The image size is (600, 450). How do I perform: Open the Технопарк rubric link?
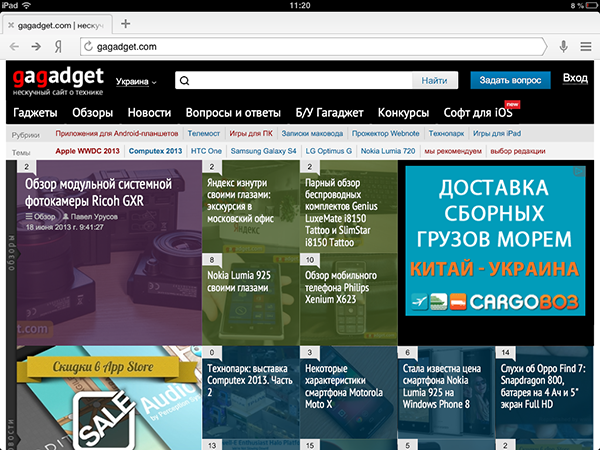[446, 134]
